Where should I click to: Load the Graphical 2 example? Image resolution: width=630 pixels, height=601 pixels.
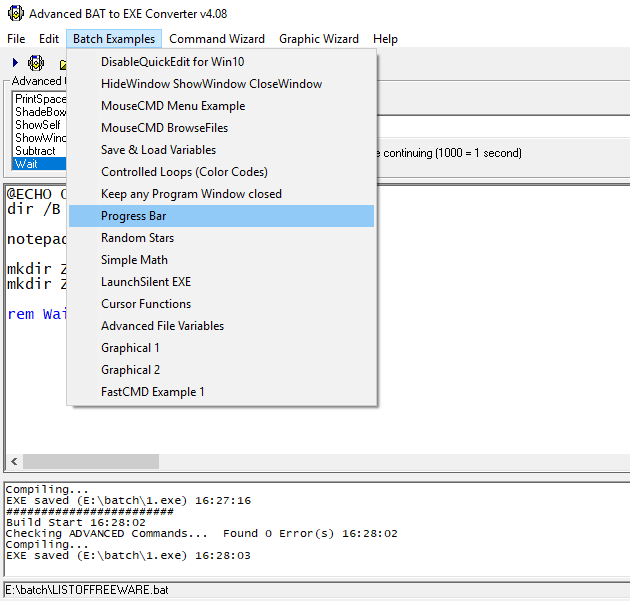pyautogui.click(x=221, y=370)
